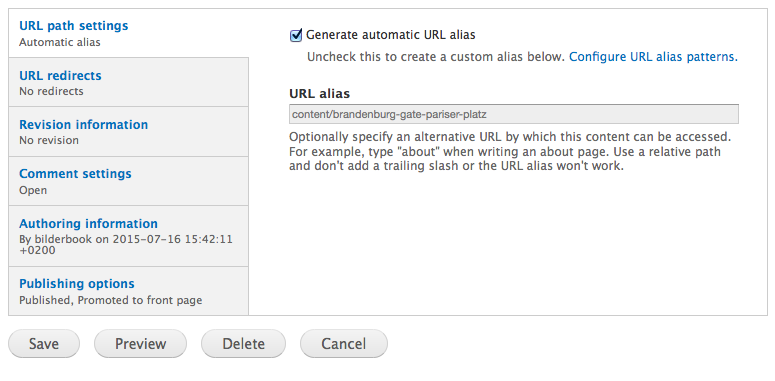775x381 pixels.
Task: Click the 'No redirects' summary text
Action: point(51,91)
